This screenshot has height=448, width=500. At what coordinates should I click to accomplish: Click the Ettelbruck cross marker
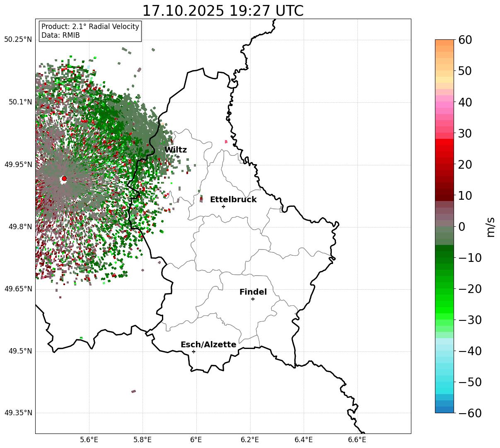[x=223, y=206]
